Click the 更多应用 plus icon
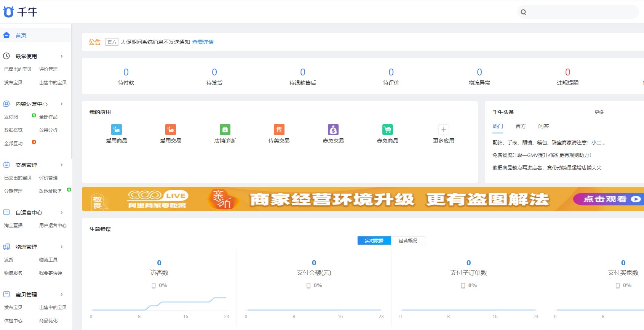644x330 pixels. click(444, 130)
